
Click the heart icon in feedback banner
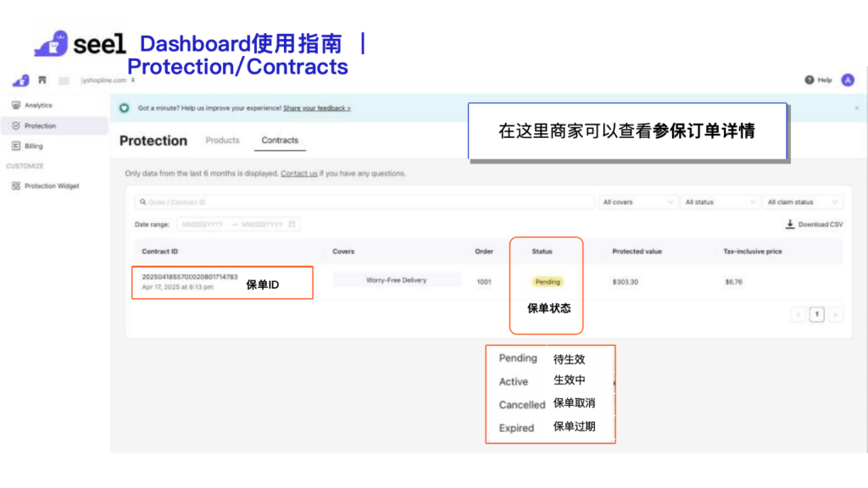(125, 108)
